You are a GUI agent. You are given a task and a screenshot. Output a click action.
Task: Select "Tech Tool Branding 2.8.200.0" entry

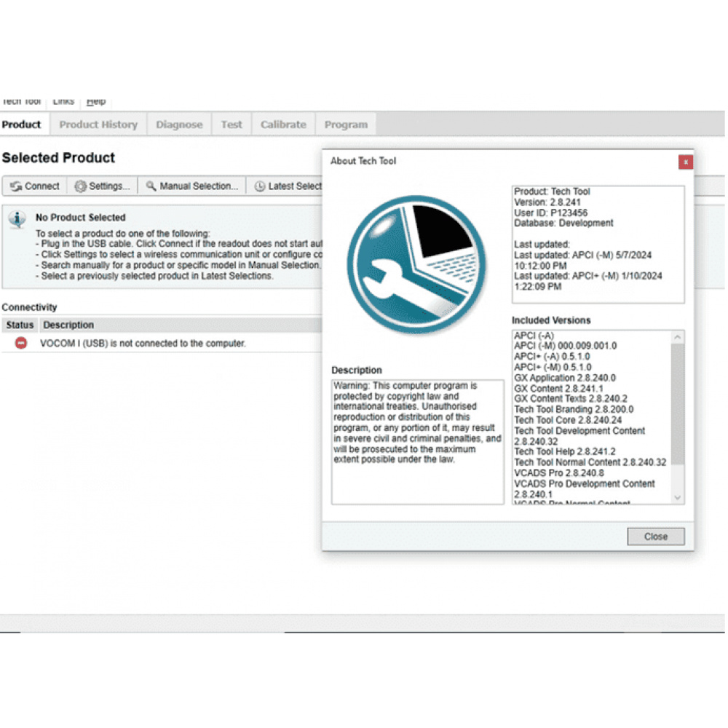point(574,409)
